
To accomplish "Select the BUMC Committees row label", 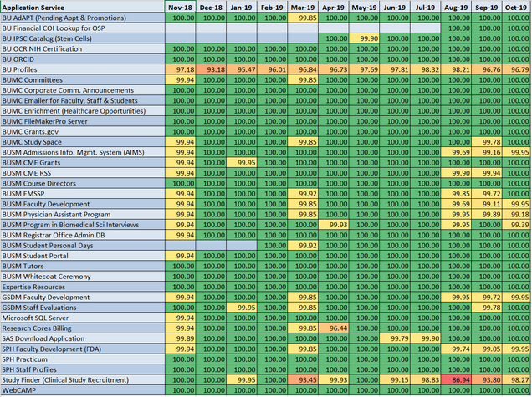I will 83,80.
